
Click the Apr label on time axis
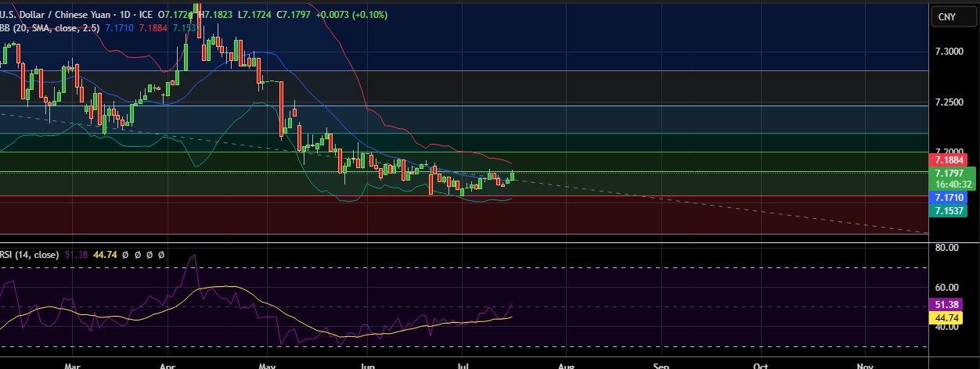click(167, 365)
